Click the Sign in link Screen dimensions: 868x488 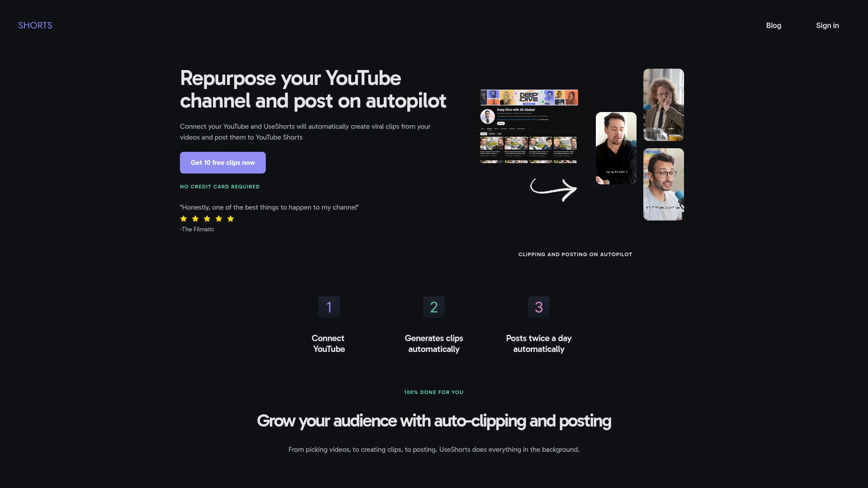click(827, 25)
